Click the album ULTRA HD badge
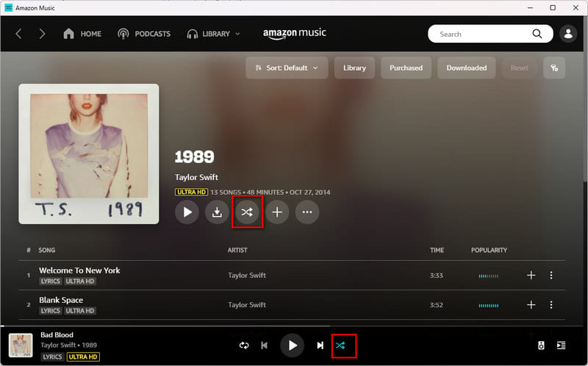This screenshot has height=366, width=588. pyautogui.click(x=191, y=192)
